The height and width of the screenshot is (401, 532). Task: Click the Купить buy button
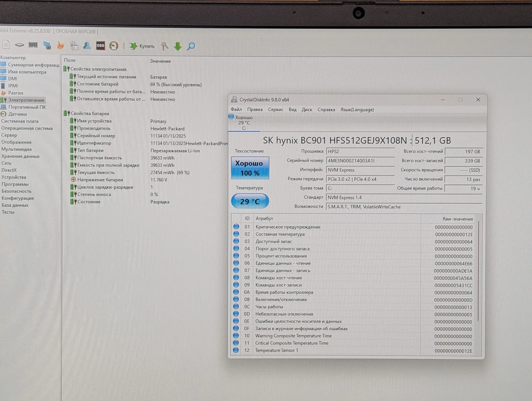142,46
